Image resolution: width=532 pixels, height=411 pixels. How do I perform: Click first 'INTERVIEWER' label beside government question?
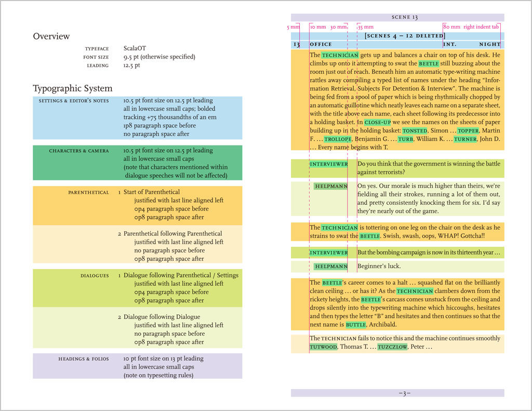329,164
